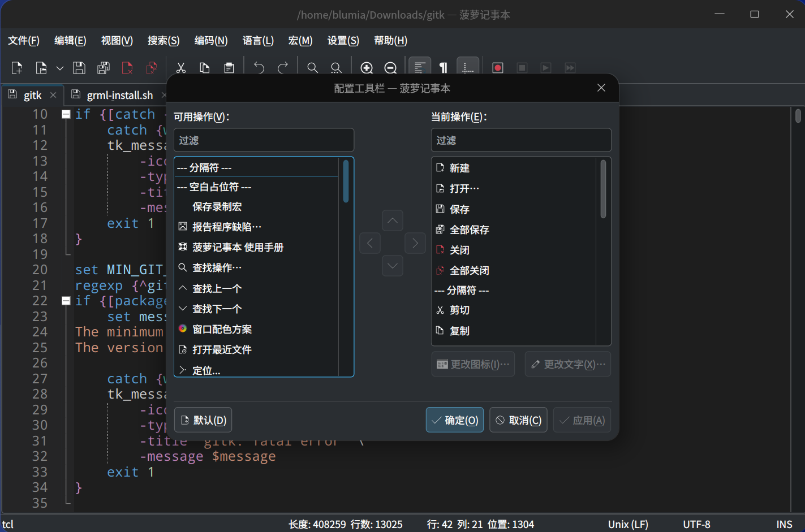
Task: Open the 编码(N) menu
Action: 210,41
